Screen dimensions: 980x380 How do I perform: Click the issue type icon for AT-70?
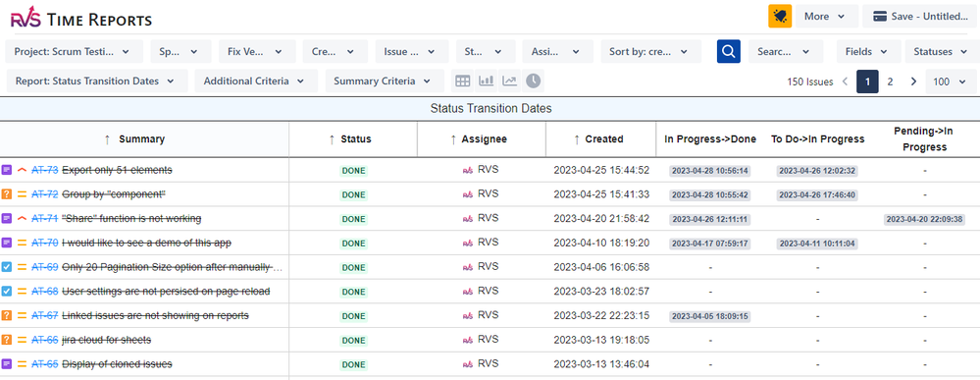(6, 243)
